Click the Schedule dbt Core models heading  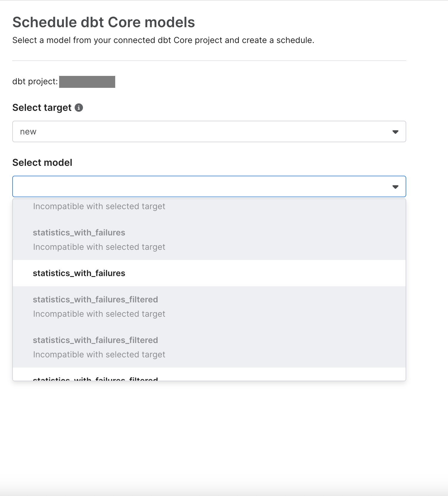coord(104,22)
